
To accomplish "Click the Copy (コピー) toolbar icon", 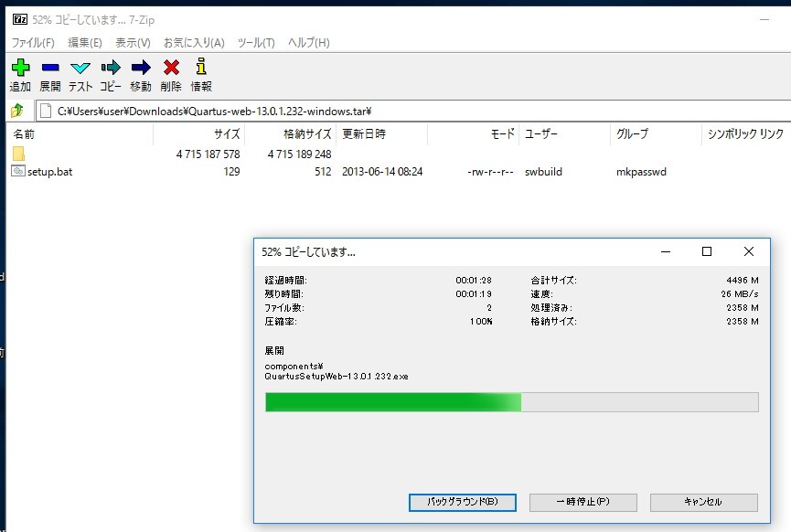I will pos(111,67).
